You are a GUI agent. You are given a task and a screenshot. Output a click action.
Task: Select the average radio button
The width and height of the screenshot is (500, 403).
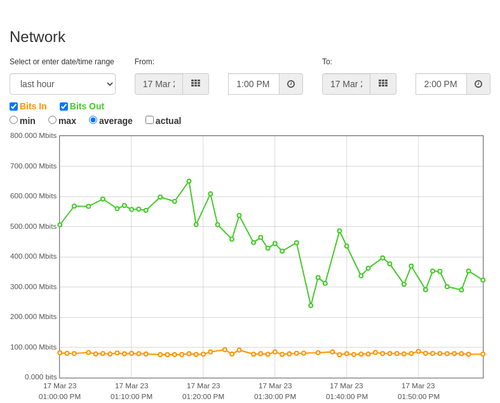click(x=93, y=120)
